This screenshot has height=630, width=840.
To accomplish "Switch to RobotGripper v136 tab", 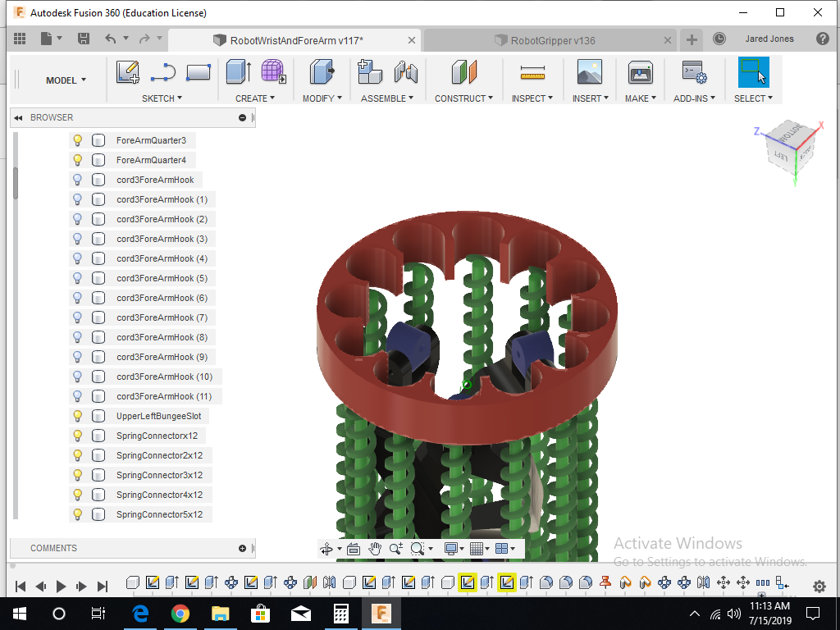I will pyautogui.click(x=552, y=41).
